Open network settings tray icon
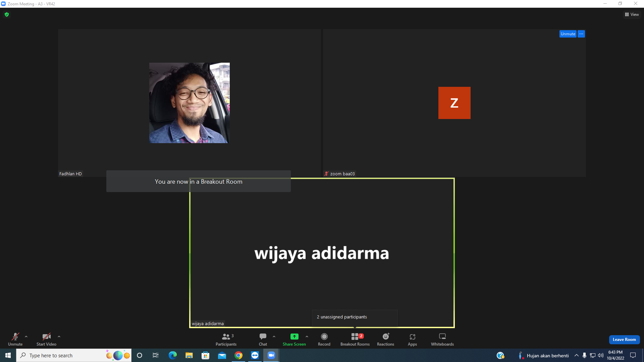Viewport: 644px width, 362px height. click(x=593, y=355)
